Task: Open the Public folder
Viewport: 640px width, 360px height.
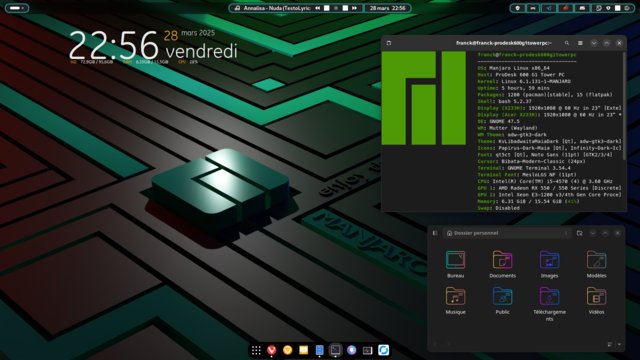Action: point(502,300)
